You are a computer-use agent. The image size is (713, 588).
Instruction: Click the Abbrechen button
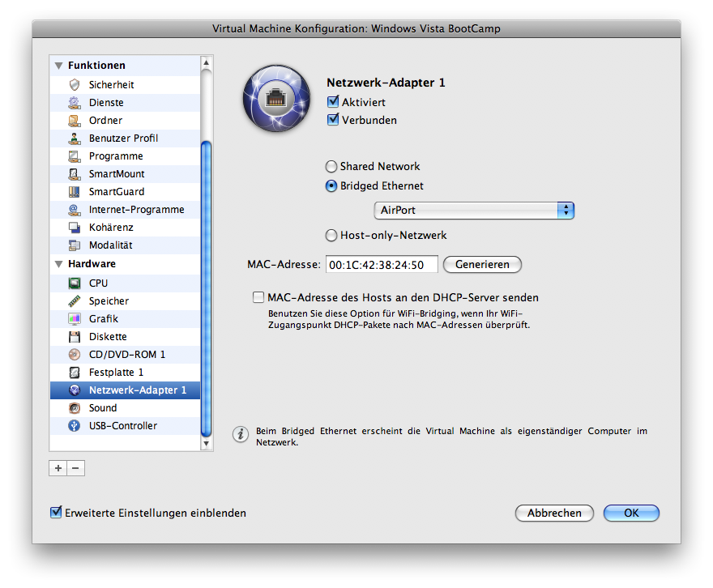click(554, 513)
